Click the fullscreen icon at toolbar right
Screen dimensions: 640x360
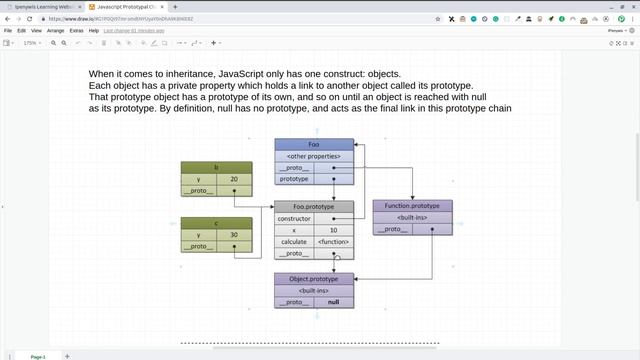(618, 43)
